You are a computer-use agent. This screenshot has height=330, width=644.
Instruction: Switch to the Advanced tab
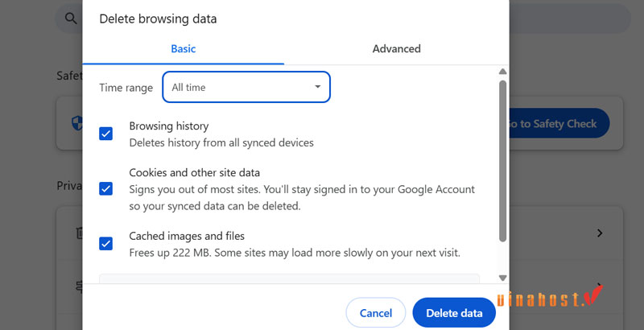396,49
